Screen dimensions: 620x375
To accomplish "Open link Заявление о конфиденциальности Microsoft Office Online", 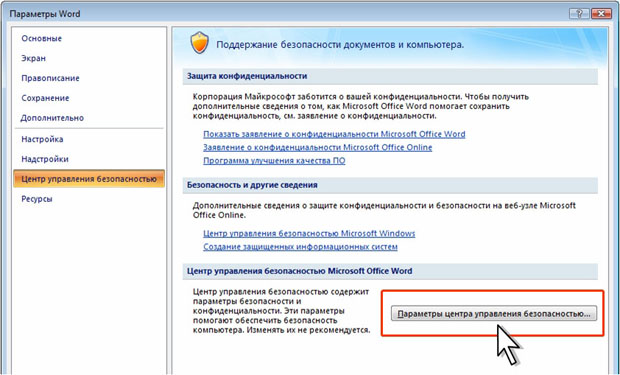I will 318,148.
